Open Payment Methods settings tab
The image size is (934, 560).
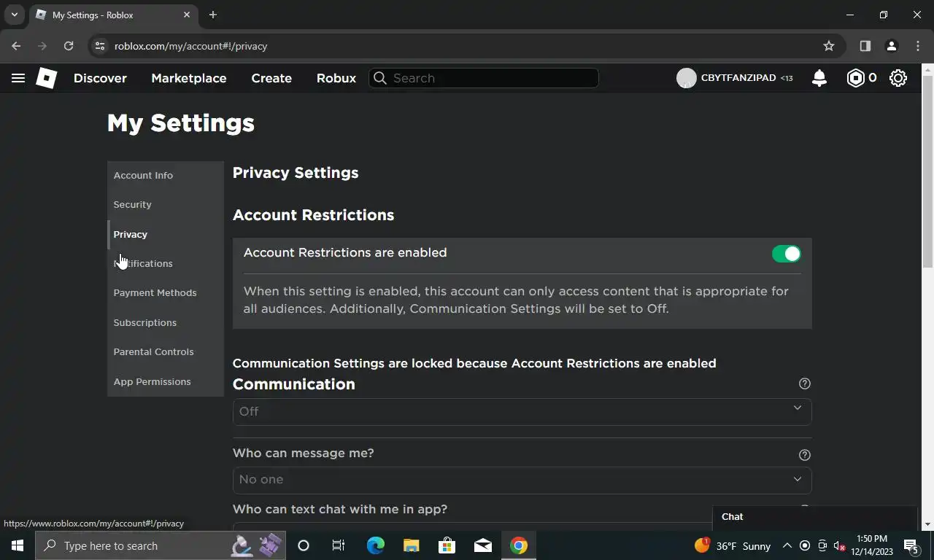165,293
